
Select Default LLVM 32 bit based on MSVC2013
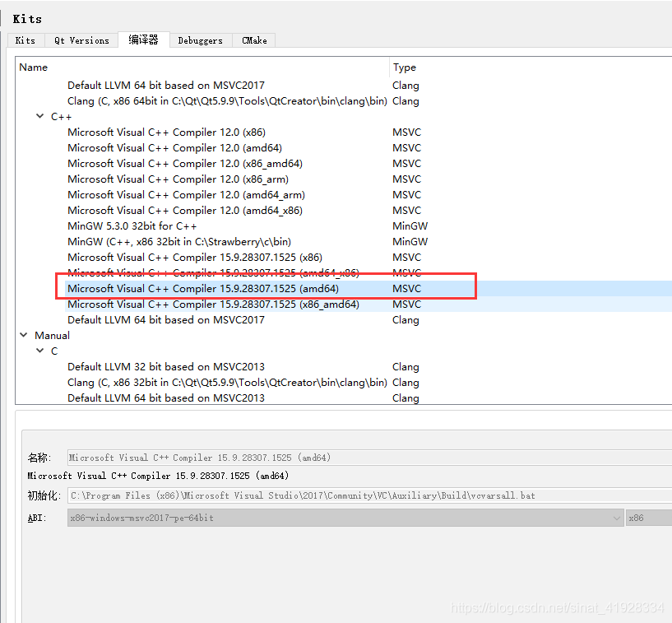click(165, 366)
